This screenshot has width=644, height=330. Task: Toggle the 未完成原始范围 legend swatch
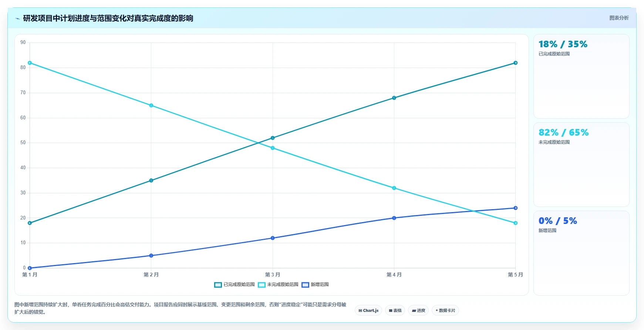tap(262, 285)
